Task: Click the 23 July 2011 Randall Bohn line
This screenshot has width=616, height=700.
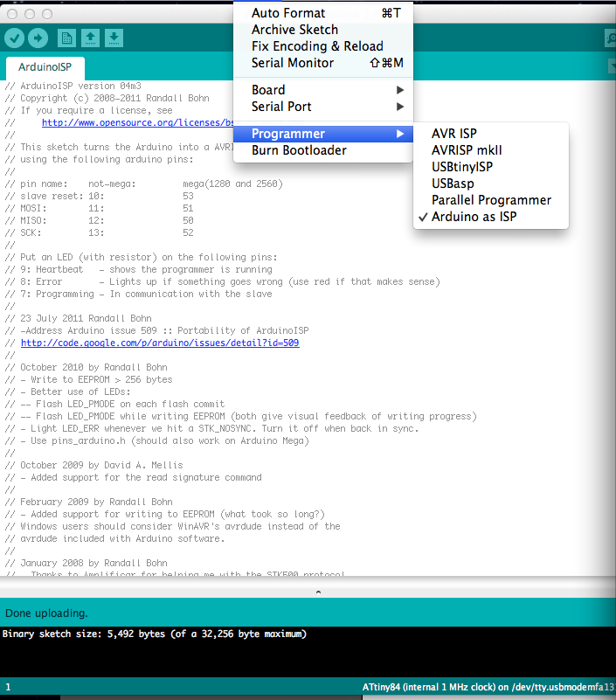Action: click(78, 318)
